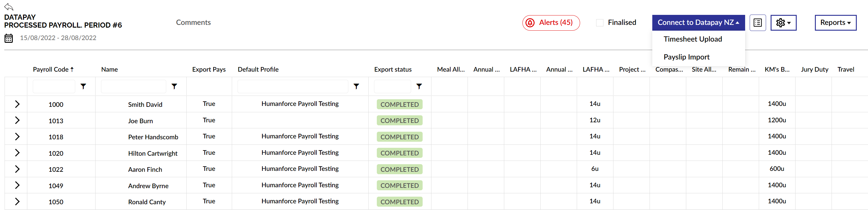Select Timesheet Upload menu item
This screenshot has width=868, height=210.
click(692, 39)
